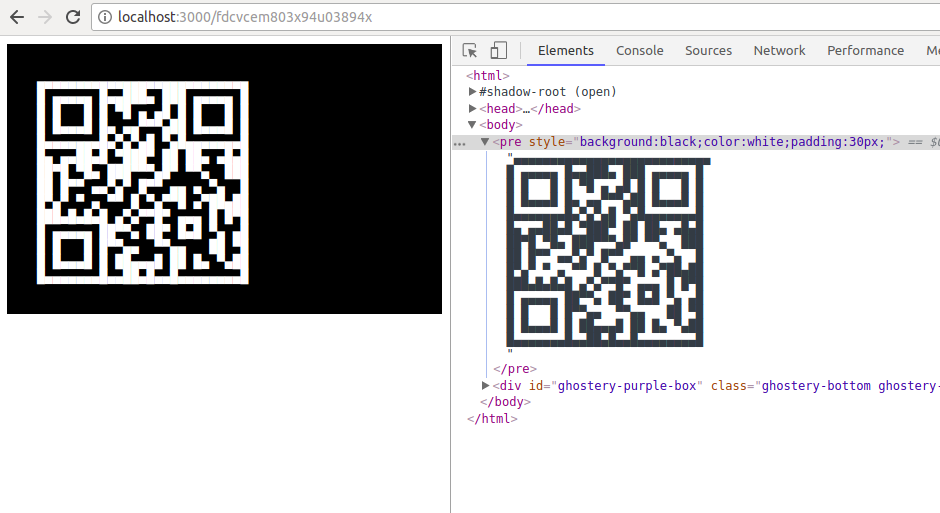
Task: Collapse the pre element node
Action: click(x=485, y=141)
